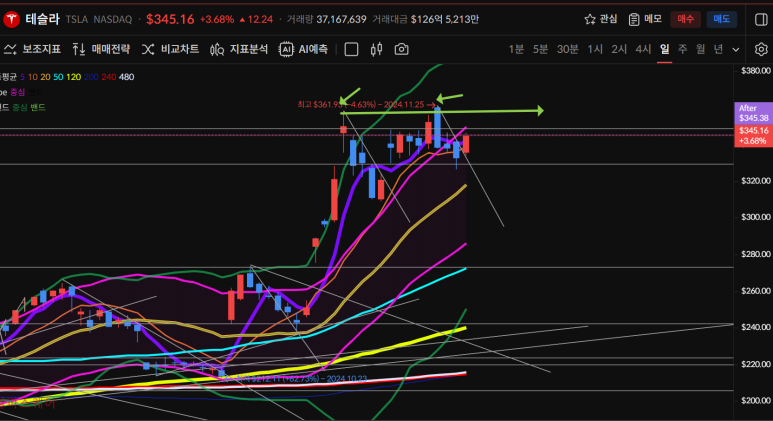Select 1분 timeframe
This screenshot has height=421, width=773.
[x=516, y=49]
